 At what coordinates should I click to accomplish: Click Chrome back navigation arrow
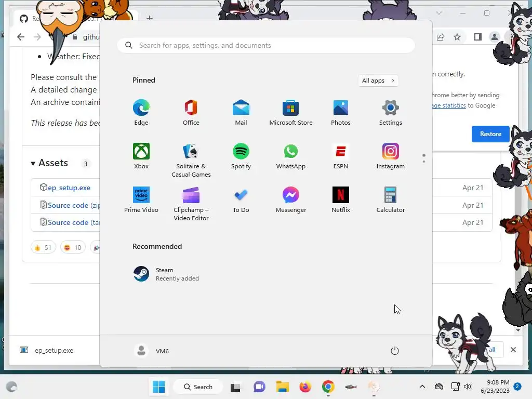click(x=21, y=37)
